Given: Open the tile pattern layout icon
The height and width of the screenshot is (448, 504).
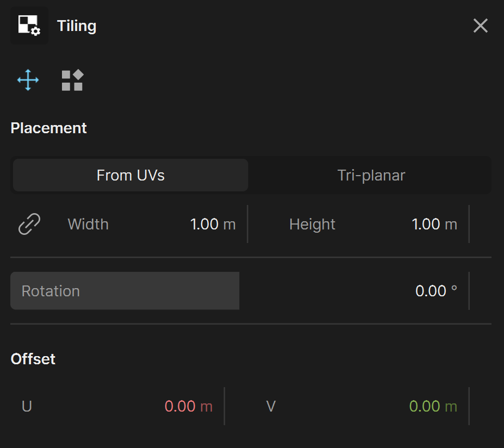Looking at the screenshot, I should pos(73,80).
